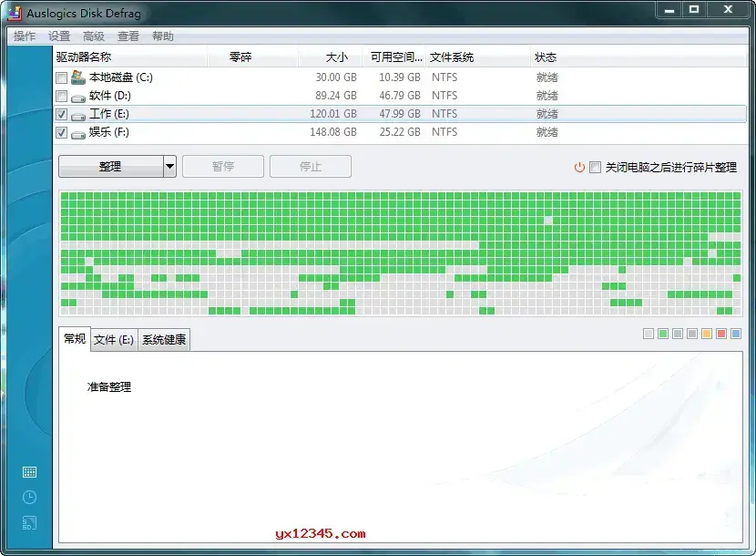Viewport: 756px width, 556px height.
Task: Check the 本地磁盘 (C:) checkbox
Action: point(61,77)
